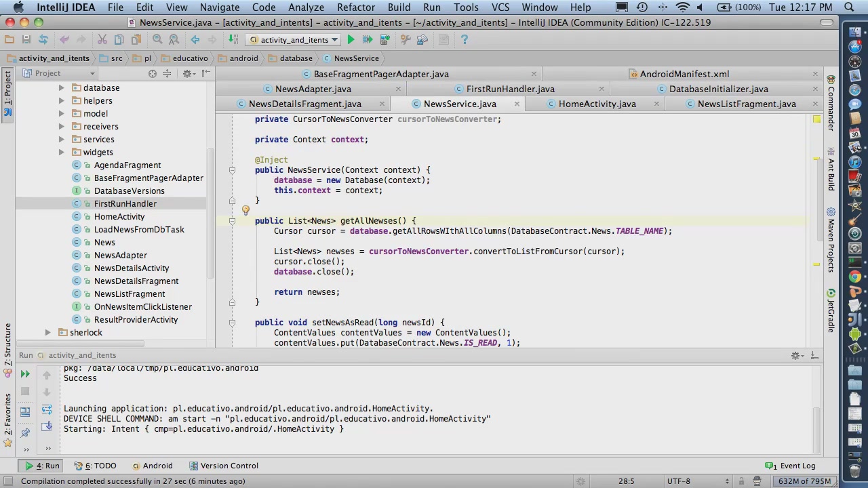The width and height of the screenshot is (868, 488).
Task: Click the Restore Layout icon in Run panel
Action: (25, 411)
